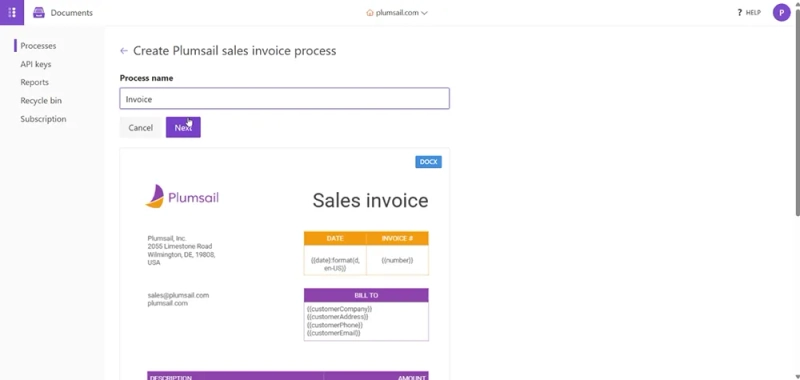Screen dimensions: 800x380
Task: Click the 2055 Limestone Road address line
Action: tap(180, 246)
